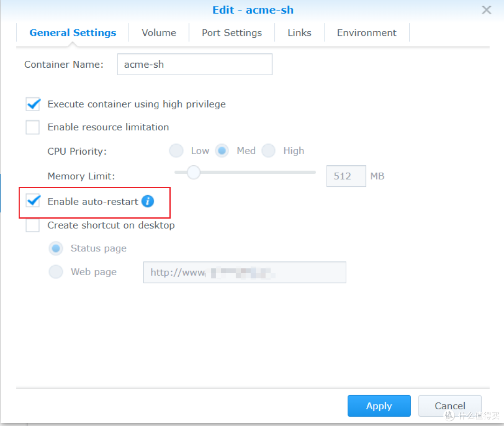
Task: Select Low CPU priority
Action: coord(176,151)
